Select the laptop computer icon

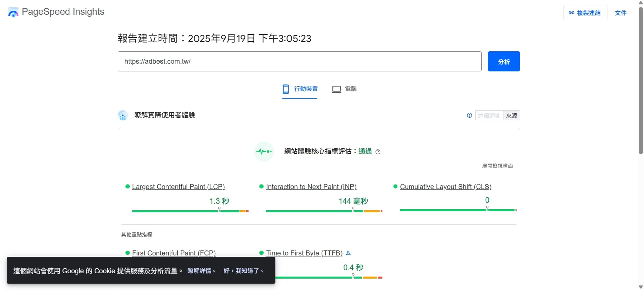pyautogui.click(x=336, y=89)
